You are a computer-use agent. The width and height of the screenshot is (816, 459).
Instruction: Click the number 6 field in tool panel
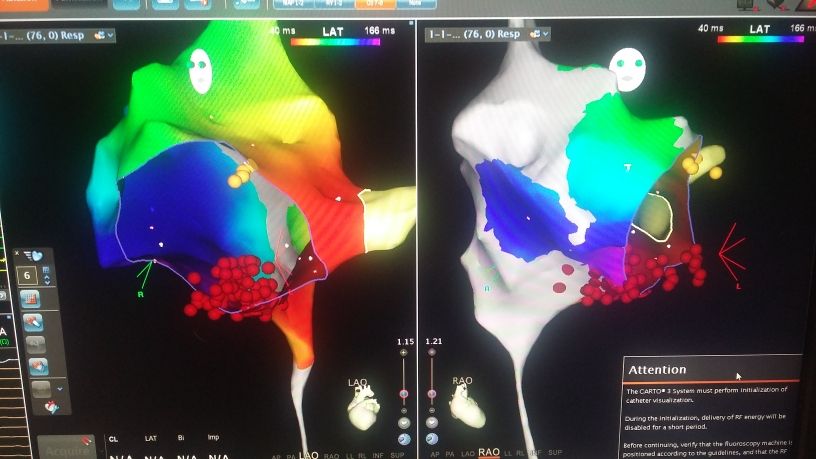click(27, 276)
